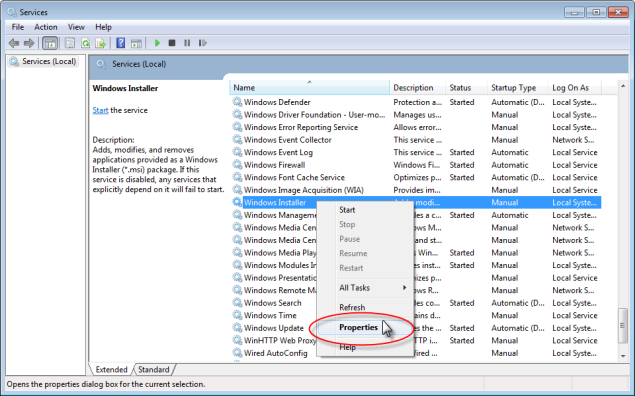Open the Help menu in the menu bar
Image resolution: width=635 pixels, height=396 pixels.
(103, 27)
